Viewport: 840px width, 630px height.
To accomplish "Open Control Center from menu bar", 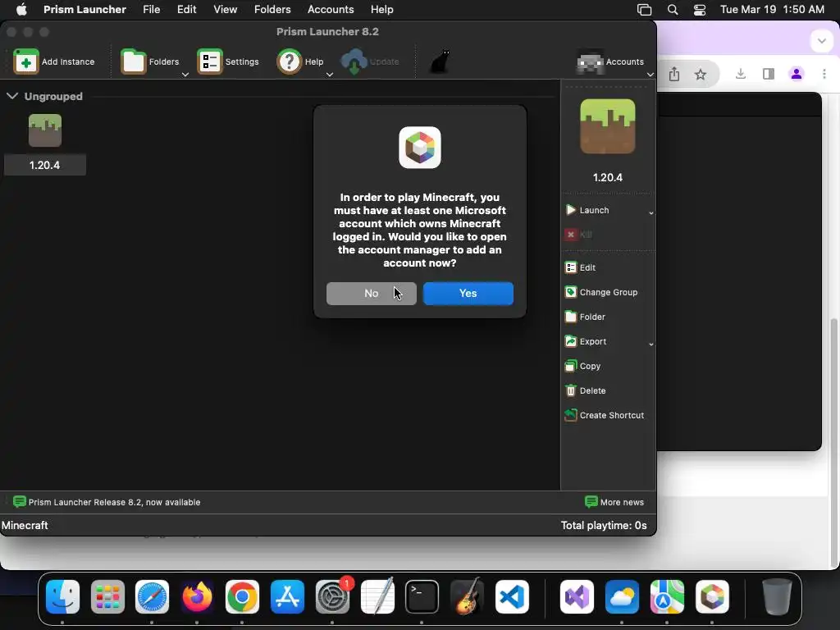I will [699, 10].
